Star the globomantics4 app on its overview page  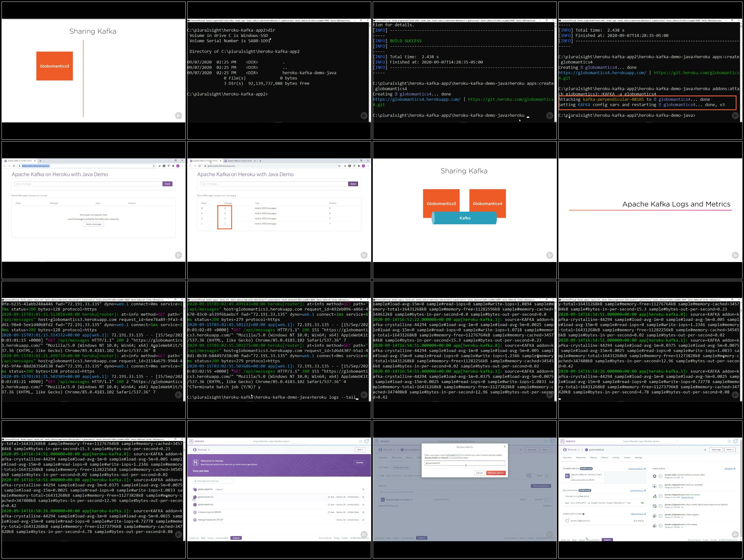point(705,450)
